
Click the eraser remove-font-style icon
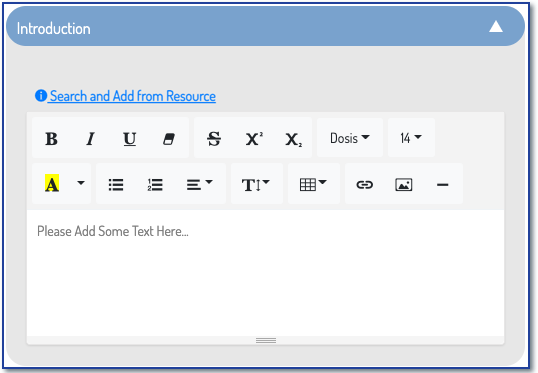click(x=168, y=139)
